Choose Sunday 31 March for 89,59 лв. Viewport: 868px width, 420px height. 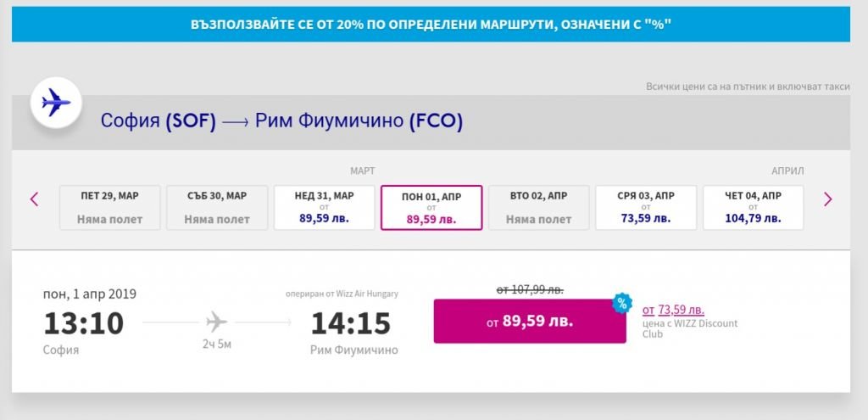pos(324,207)
